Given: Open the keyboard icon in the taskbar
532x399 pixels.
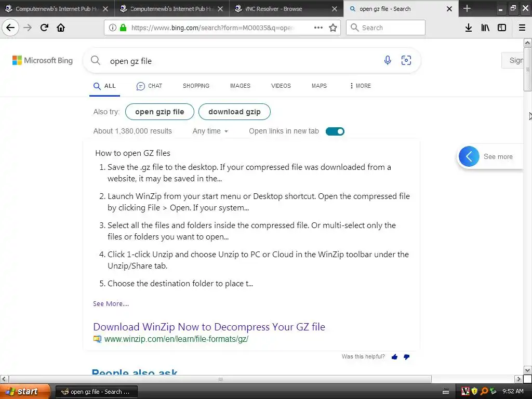Looking at the screenshot, I should click(446, 392).
